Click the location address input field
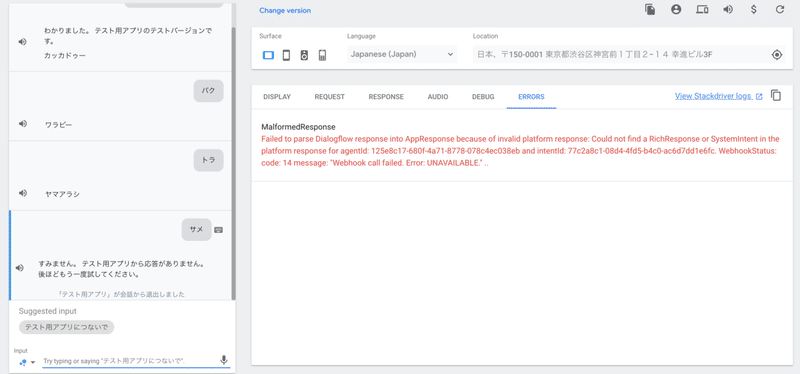 pyautogui.click(x=621, y=54)
